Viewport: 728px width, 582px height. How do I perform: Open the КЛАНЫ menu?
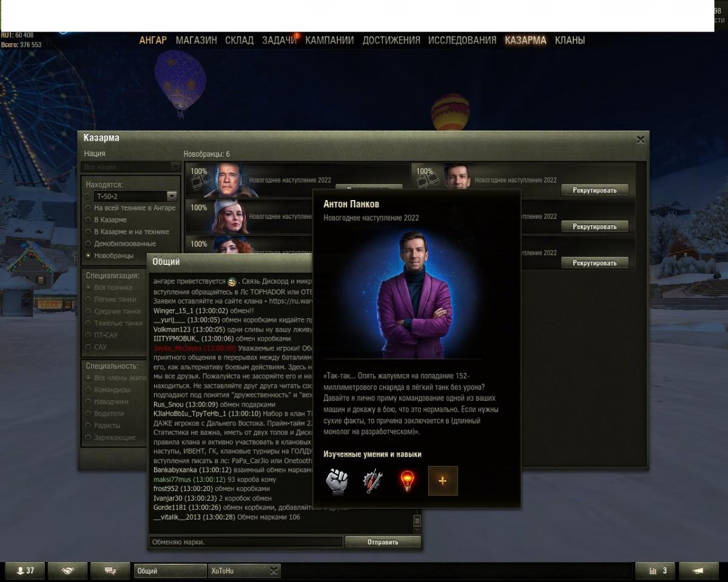click(570, 41)
